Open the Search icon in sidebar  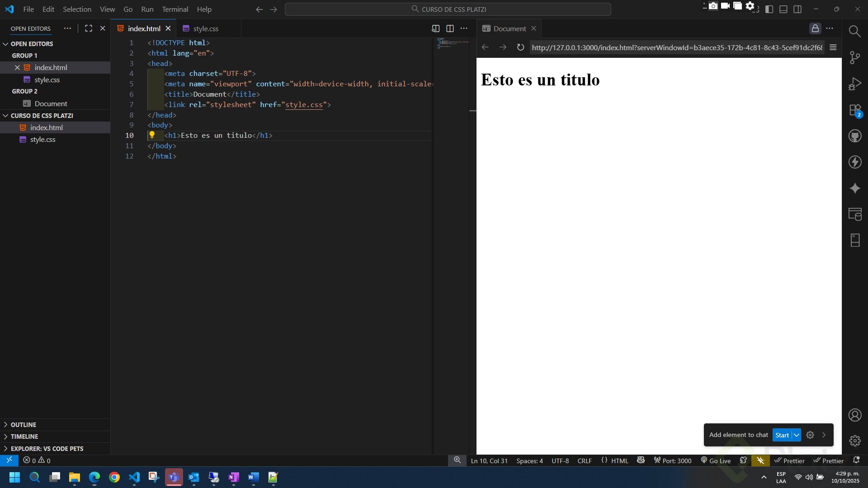click(x=854, y=31)
